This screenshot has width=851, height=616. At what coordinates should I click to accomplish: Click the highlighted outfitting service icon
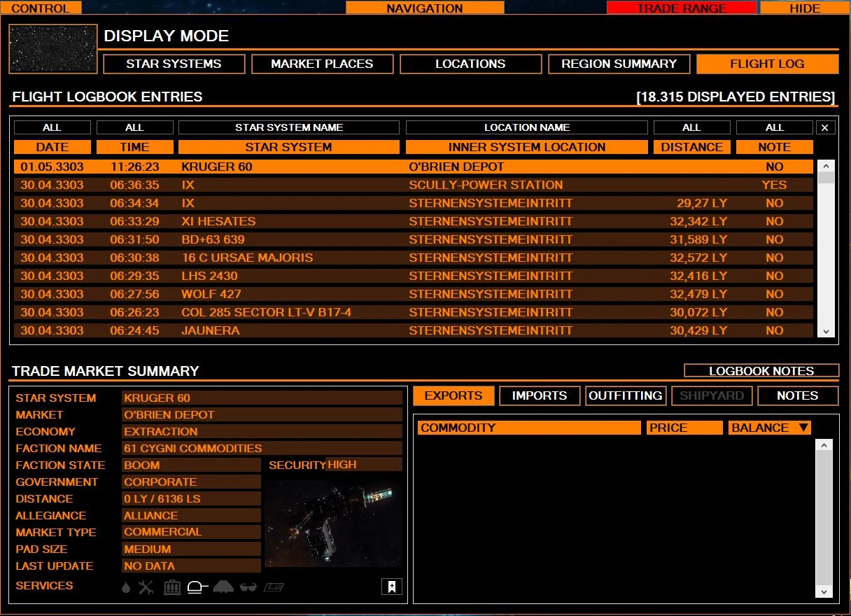pos(197,588)
